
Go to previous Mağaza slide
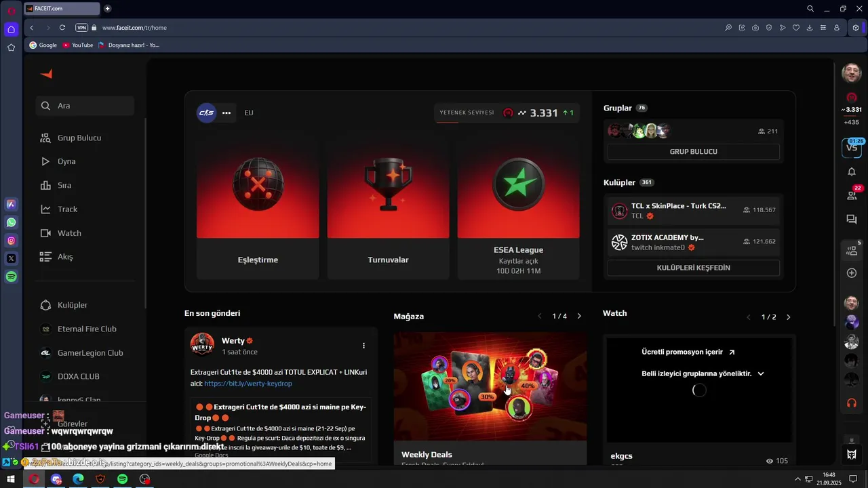click(x=540, y=317)
